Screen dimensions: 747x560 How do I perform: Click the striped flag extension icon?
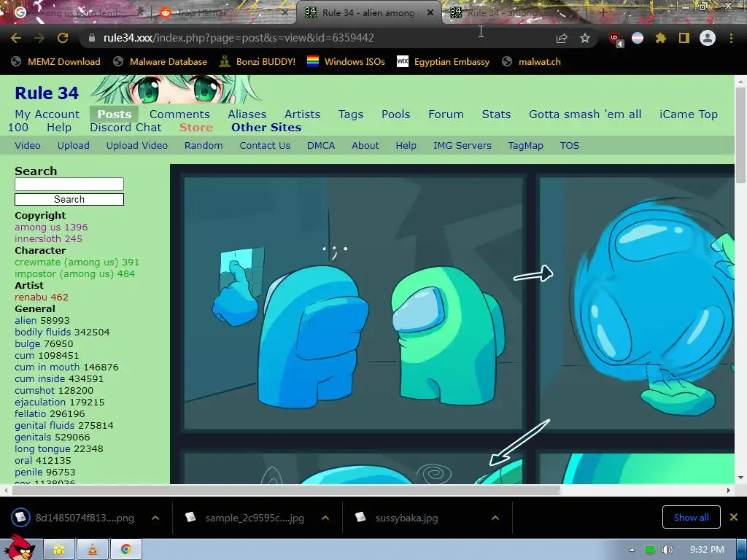(x=638, y=38)
